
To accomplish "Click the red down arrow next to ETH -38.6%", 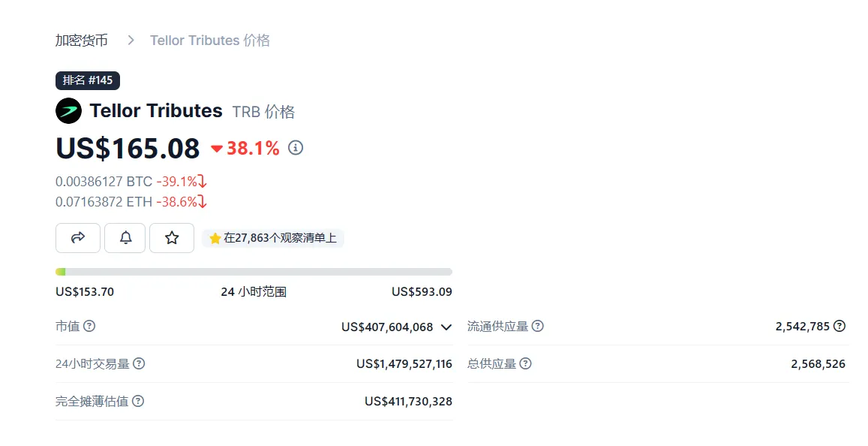I will (202, 201).
